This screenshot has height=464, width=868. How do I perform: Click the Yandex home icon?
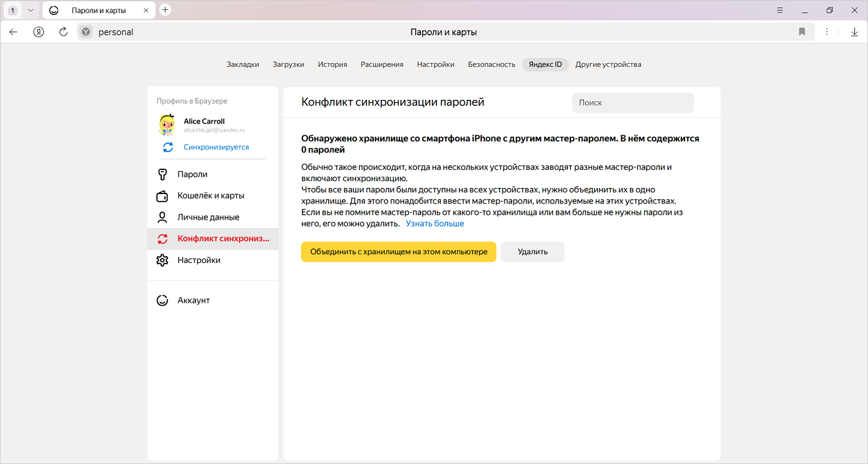click(x=38, y=32)
